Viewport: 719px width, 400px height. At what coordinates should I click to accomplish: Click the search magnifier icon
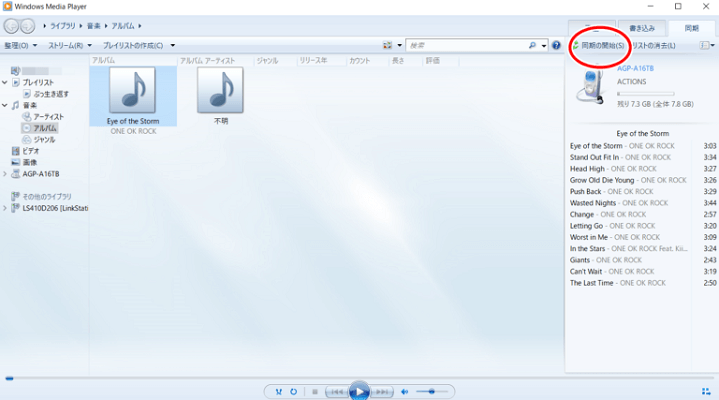pyautogui.click(x=532, y=45)
